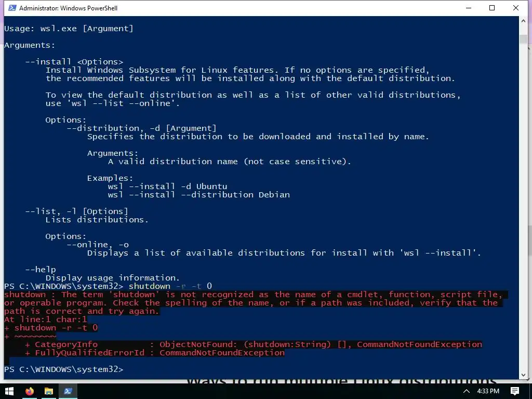This screenshot has width=532, height=399.
Task: Click the last PS C:\WINDOWS\system32> prompt
Action: [64, 369]
